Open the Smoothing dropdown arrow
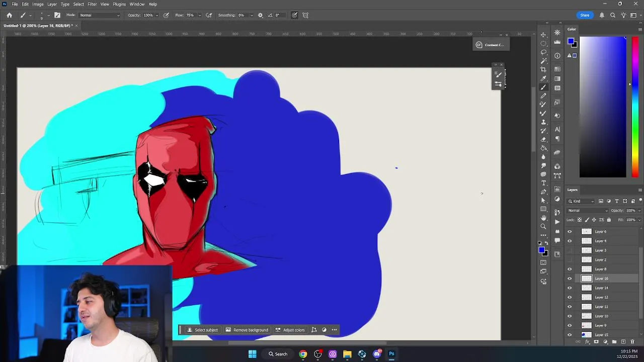Screen dimensions: 644x362 [252, 15]
